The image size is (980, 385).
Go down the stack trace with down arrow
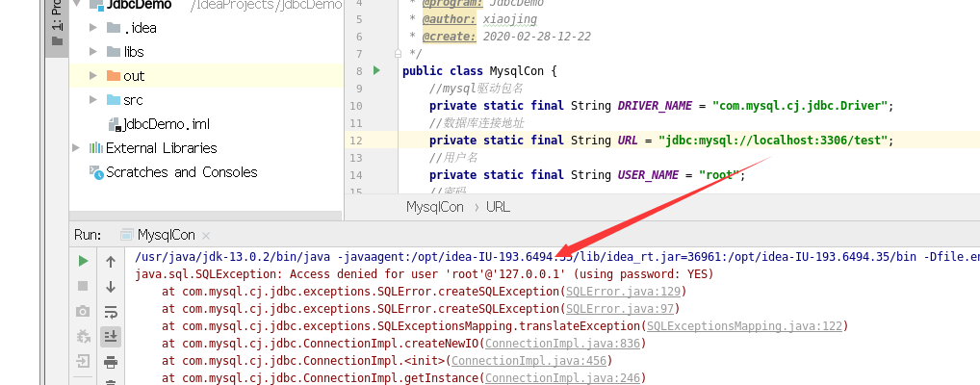[x=111, y=287]
